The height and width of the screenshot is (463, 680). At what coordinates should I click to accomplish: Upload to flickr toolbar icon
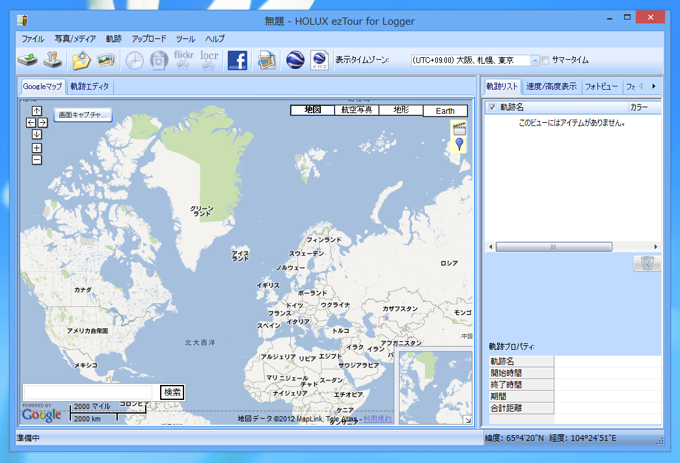click(x=183, y=60)
